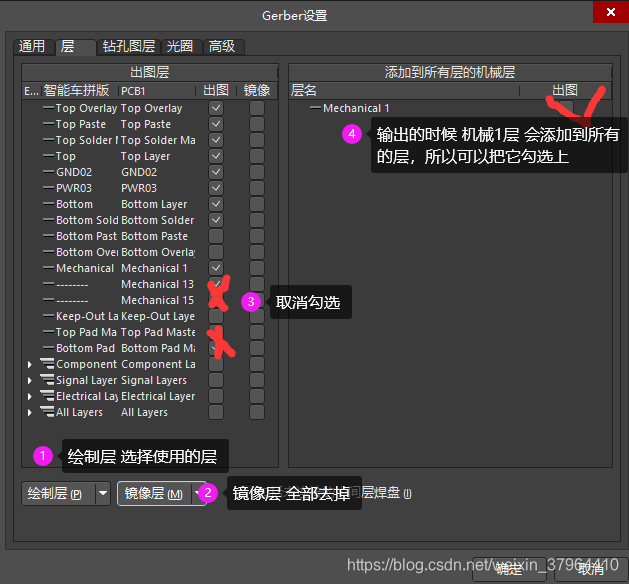This screenshot has width=629, height=584.
Task: Open the 绘制层 dropdown arrow
Action: coord(103,493)
